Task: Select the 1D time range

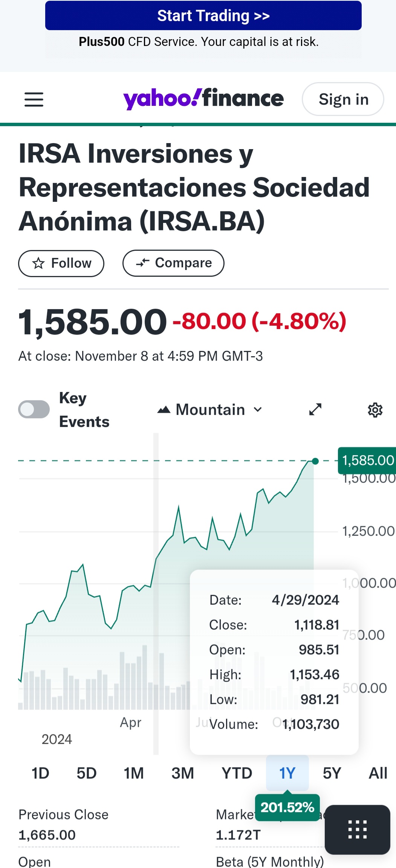Action: [40, 773]
